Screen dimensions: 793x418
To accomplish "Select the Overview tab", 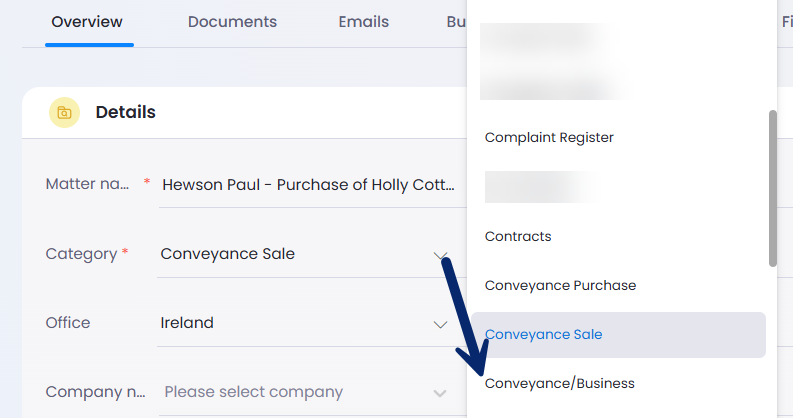I will 87,22.
